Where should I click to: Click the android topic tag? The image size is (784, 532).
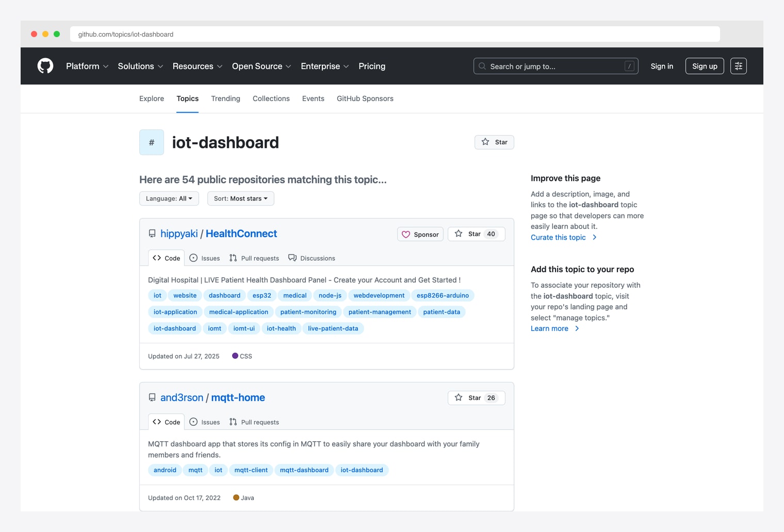[165, 470]
